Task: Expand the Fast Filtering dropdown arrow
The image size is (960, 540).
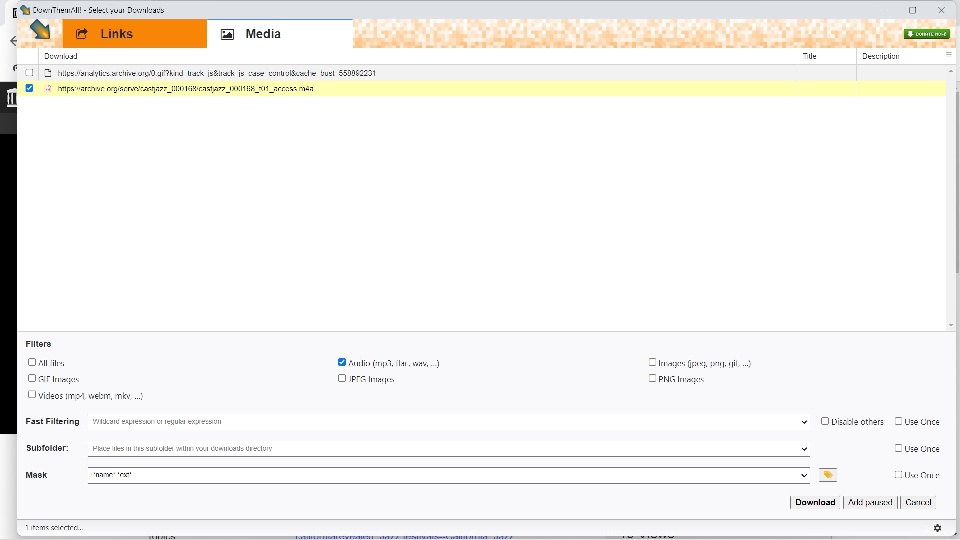Action: tap(805, 422)
